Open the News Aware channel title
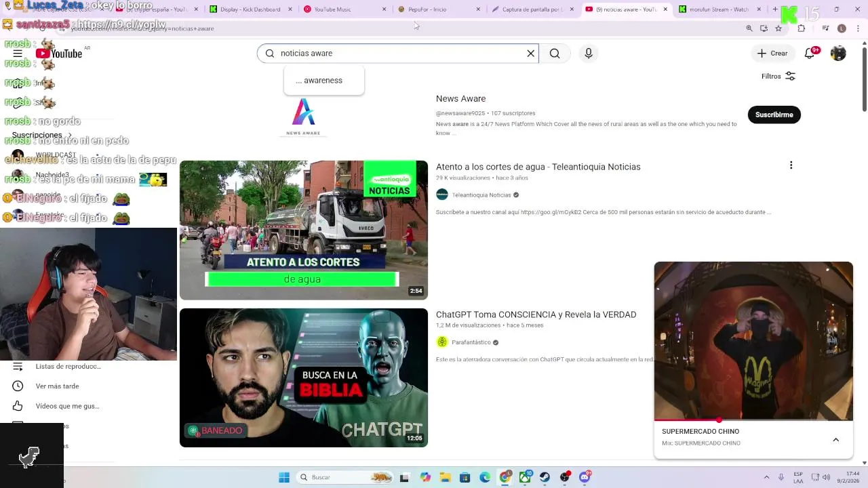 point(460,99)
